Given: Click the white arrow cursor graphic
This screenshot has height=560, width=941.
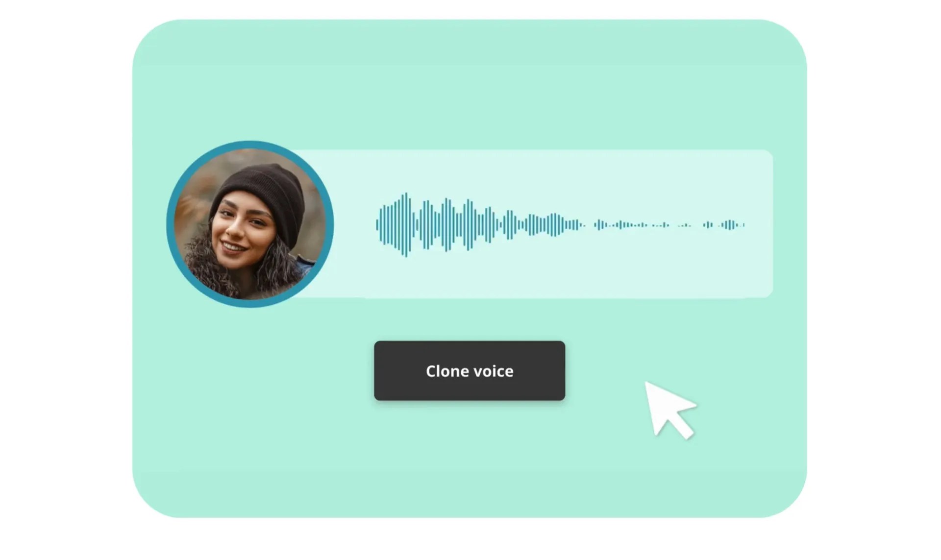Looking at the screenshot, I should click(x=669, y=410).
